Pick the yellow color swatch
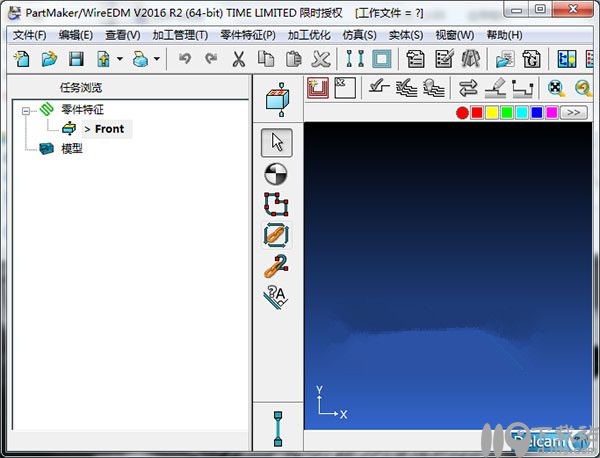The image size is (600, 458). pyautogui.click(x=492, y=113)
